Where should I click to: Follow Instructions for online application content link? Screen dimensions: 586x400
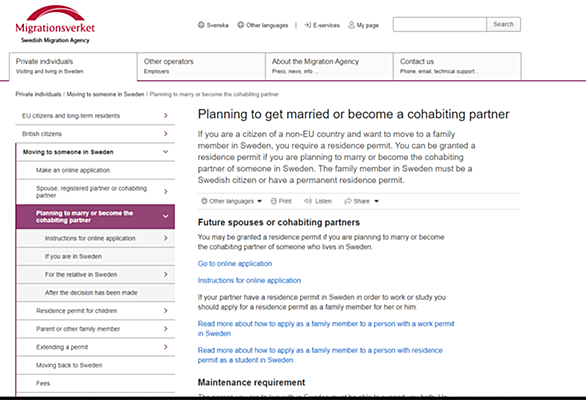click(x=249, y=280)
